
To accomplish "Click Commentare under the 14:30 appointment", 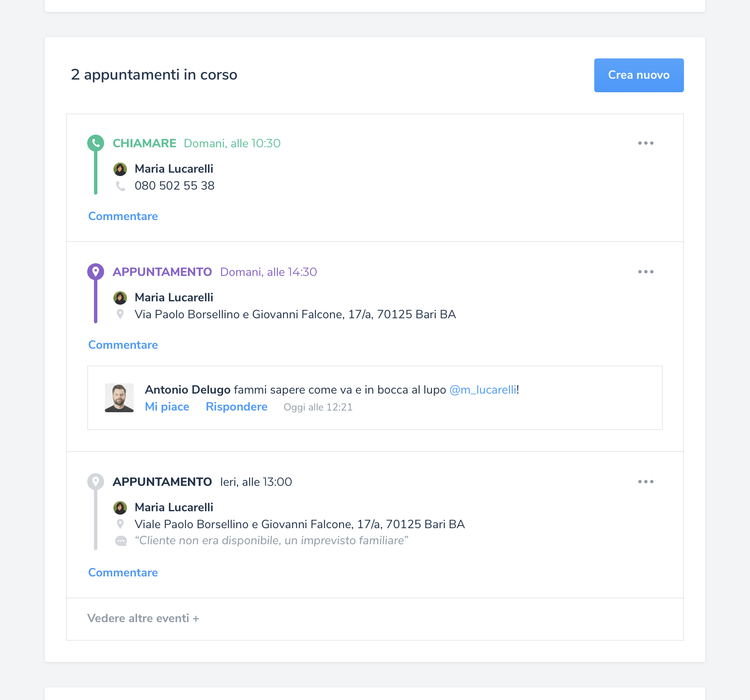I will (123, 345).
